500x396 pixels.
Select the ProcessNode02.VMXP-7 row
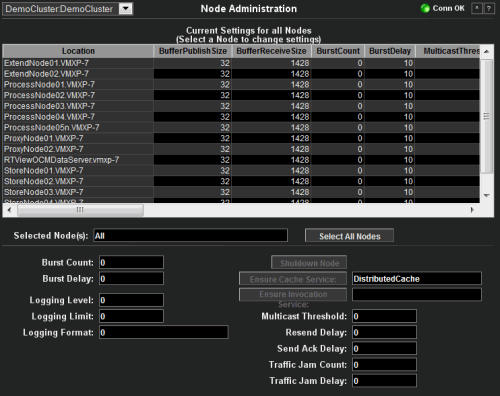coord(241,95)
